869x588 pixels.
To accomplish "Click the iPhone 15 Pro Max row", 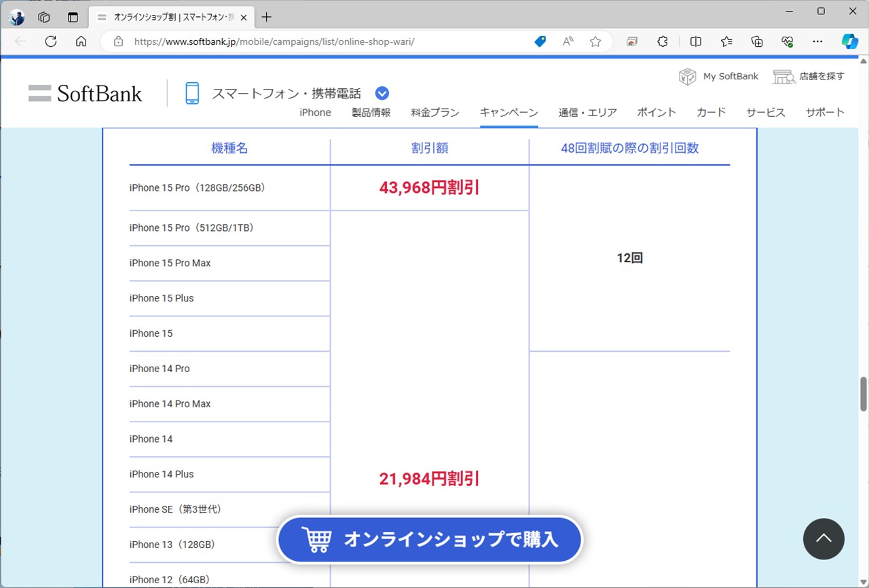I will tap(229, 263).
